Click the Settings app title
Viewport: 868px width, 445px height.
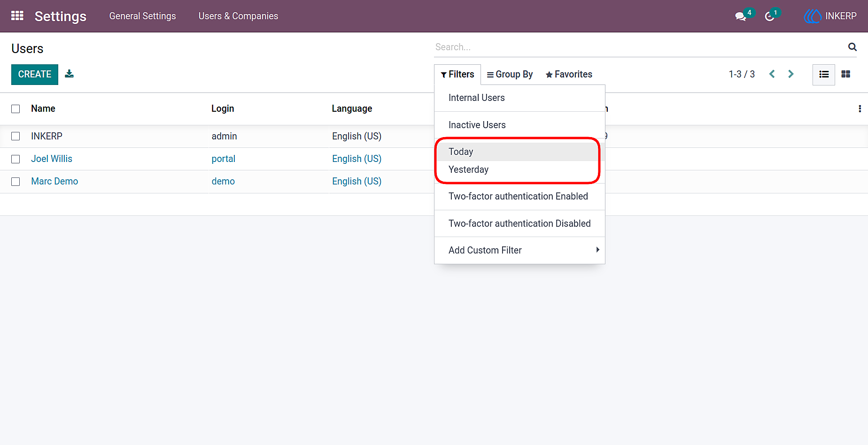point(61,16)
